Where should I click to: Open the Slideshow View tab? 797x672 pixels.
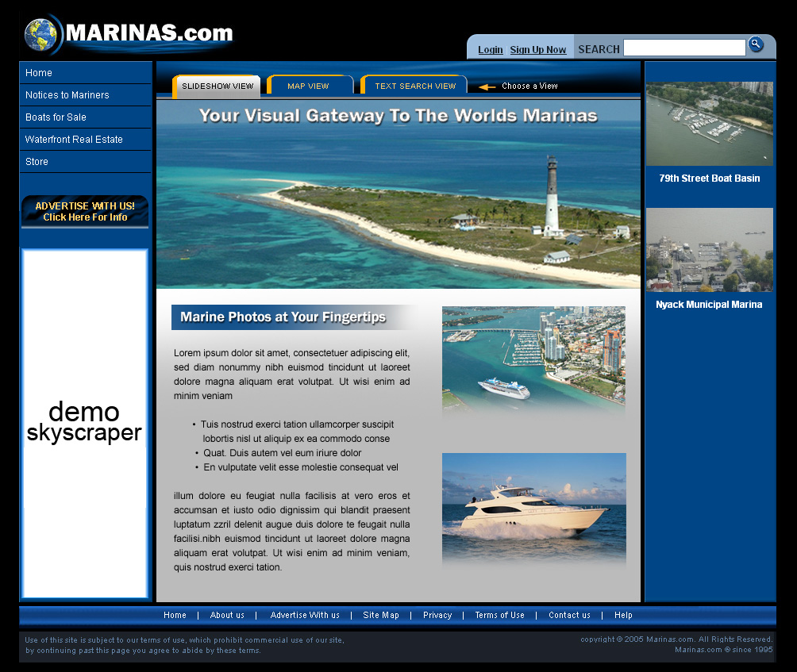[x=217, y=86]
